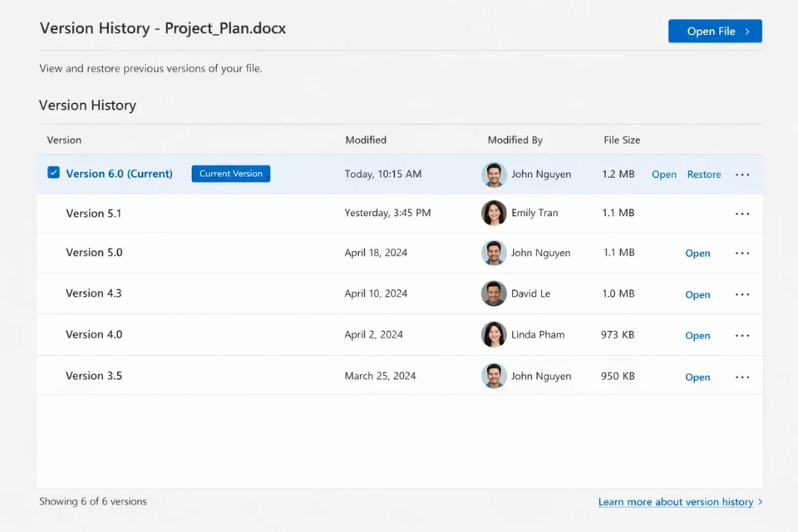Open Version 4.3

pos(697,293)
